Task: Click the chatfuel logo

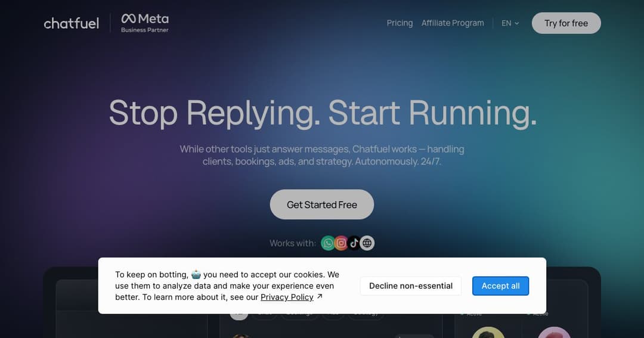Action: 72,23
